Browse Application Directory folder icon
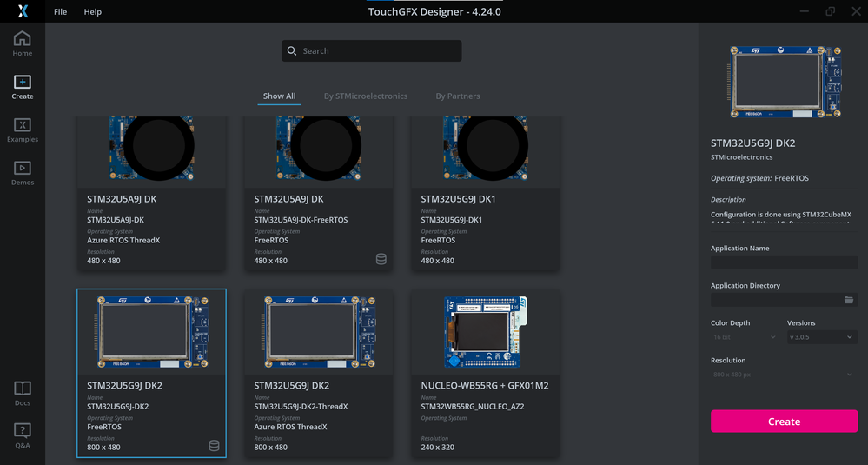 coord(849,300)
